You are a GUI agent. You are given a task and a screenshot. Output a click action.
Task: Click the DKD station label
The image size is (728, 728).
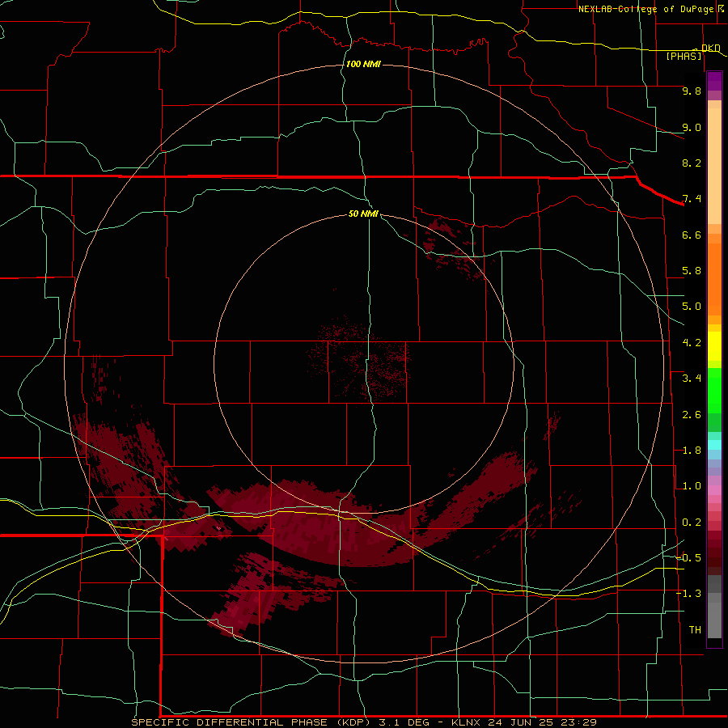click(710, 48)
